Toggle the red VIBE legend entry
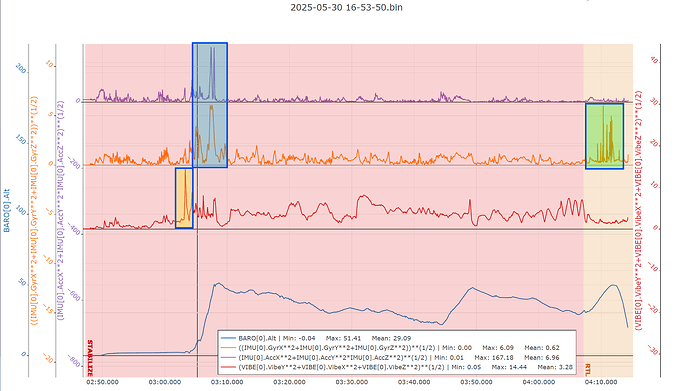Viewport: 690px width, 391px height. coord(396,367)
